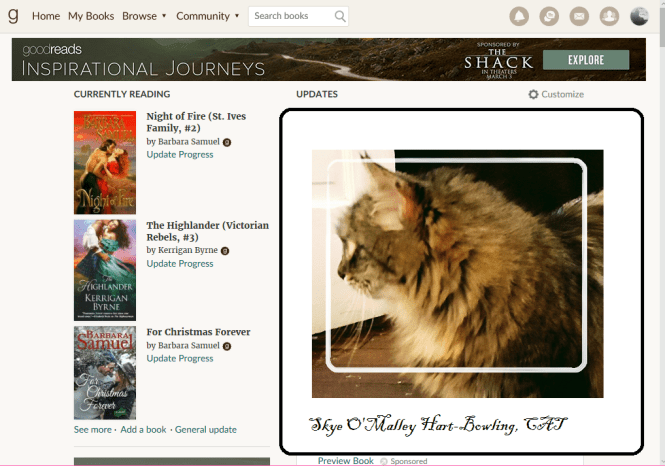665x466 pixels.
Task: Open the Preview Book link
Action: click(345, 461)
